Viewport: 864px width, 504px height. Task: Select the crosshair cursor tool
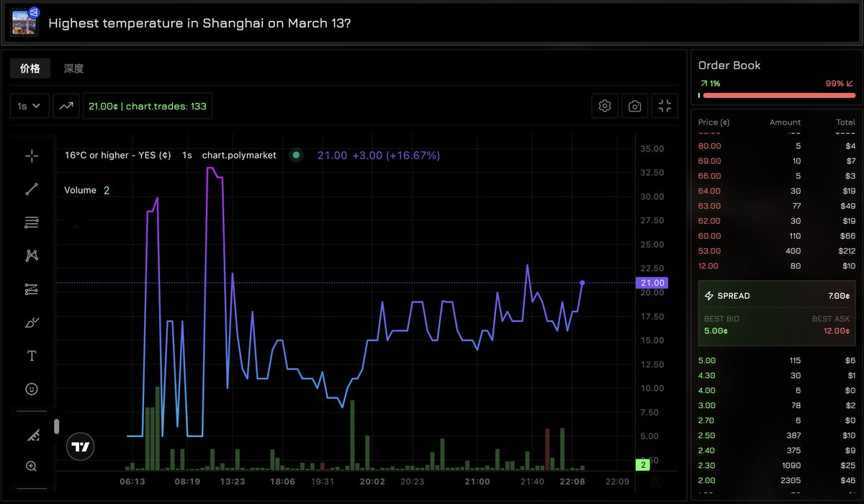coord(32,156)
